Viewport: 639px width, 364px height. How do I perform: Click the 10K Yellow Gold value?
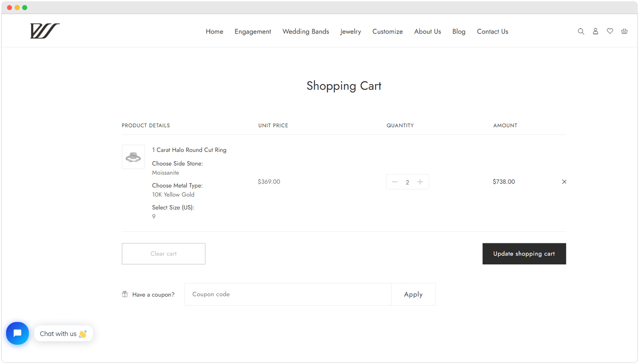click(173, 195)
